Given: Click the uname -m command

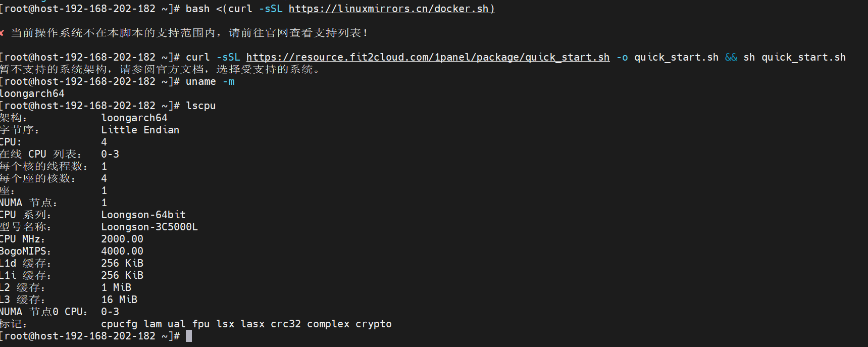Looking at the screenshot, I should coord(210,81).
